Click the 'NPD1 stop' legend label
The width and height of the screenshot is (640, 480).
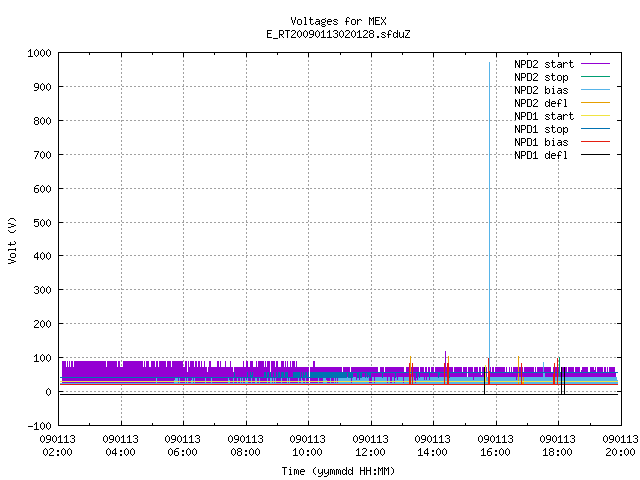(541, 129)
